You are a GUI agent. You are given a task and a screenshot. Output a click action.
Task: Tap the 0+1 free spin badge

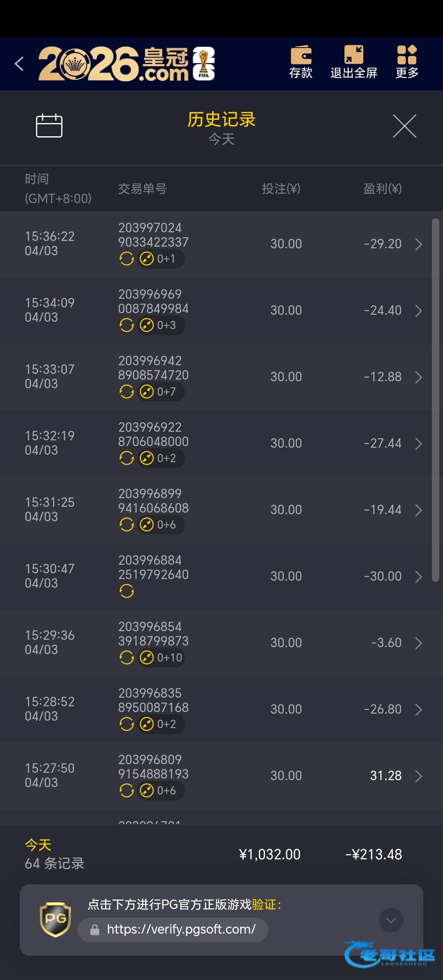click(160, 259)
